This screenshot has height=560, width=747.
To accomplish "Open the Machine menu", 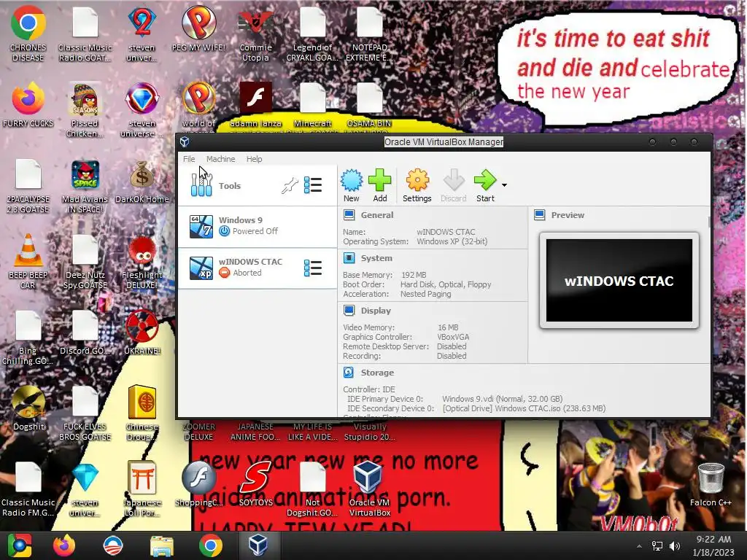I will point(220,159).
